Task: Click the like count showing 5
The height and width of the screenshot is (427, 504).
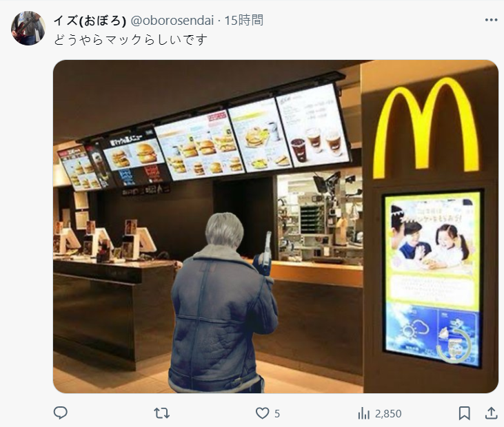Action: pos(277,413)
